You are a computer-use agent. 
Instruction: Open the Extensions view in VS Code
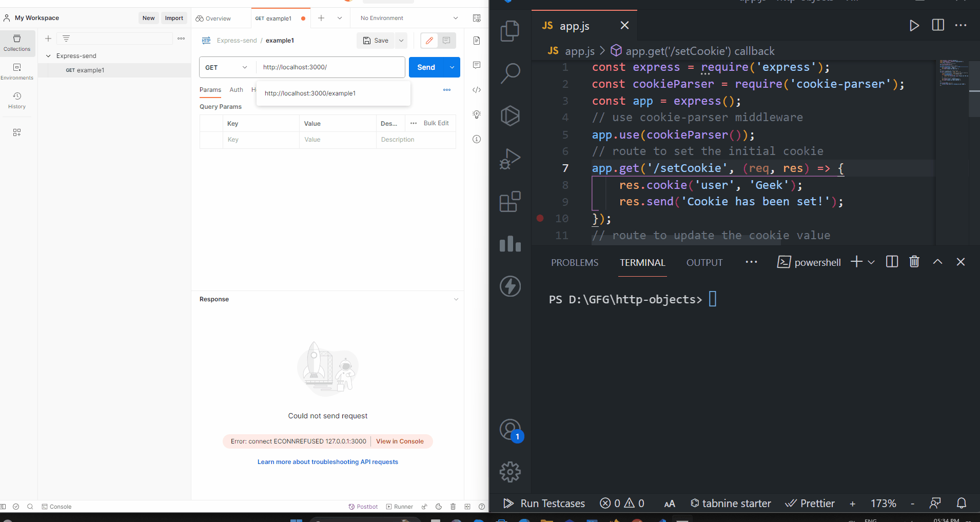pos(511,202)
